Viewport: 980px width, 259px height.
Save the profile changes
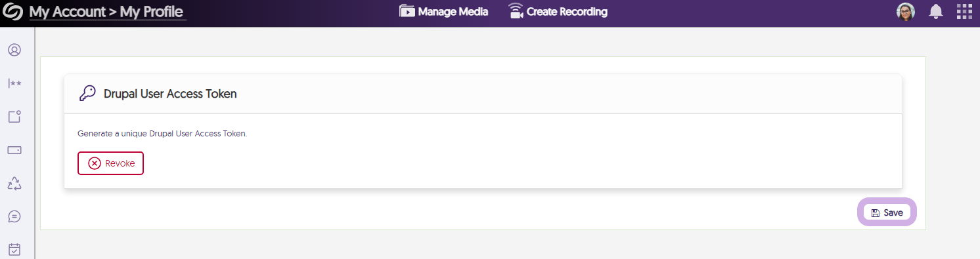(x=887, y=212)
